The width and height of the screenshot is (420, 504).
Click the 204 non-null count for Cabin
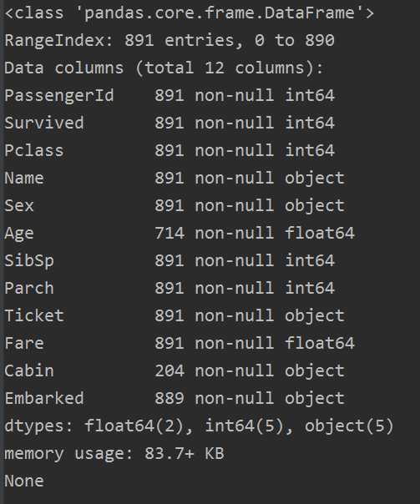point(214,370)
